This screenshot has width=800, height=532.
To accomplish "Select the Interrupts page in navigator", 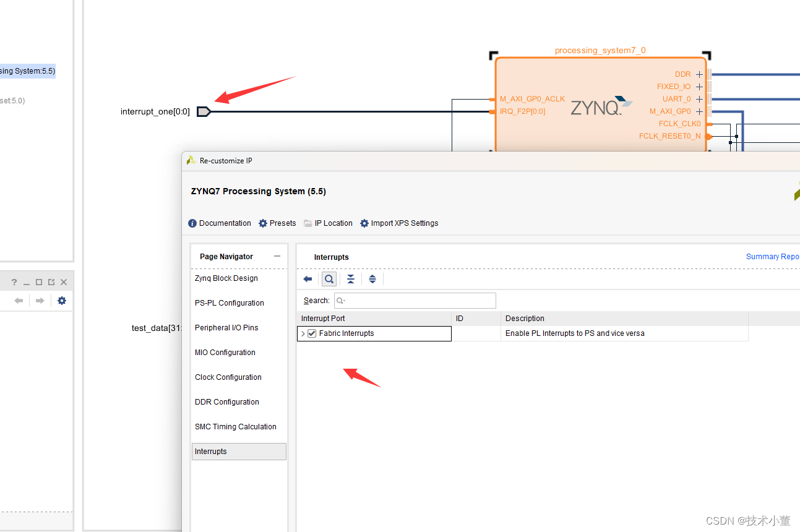I will tap(239, 452).
